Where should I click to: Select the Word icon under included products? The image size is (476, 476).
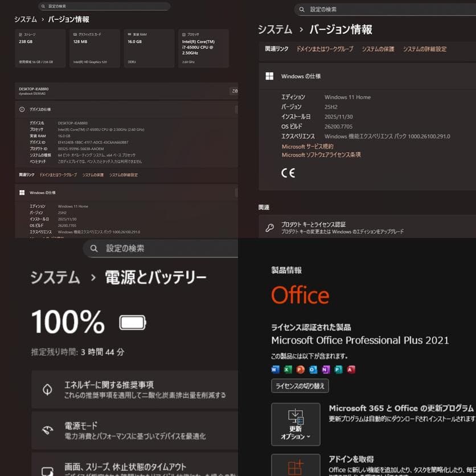(274, 369)
